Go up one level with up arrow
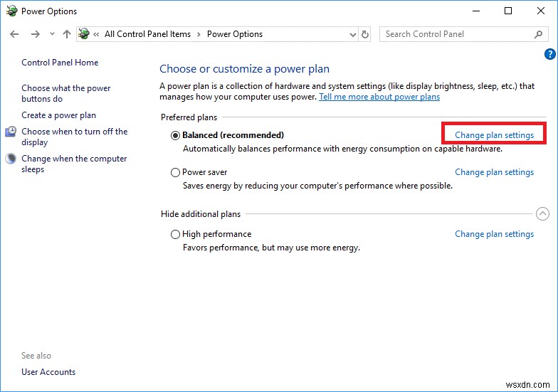The height and width of the screenshot is (392, 558). (x=67, y=34)
